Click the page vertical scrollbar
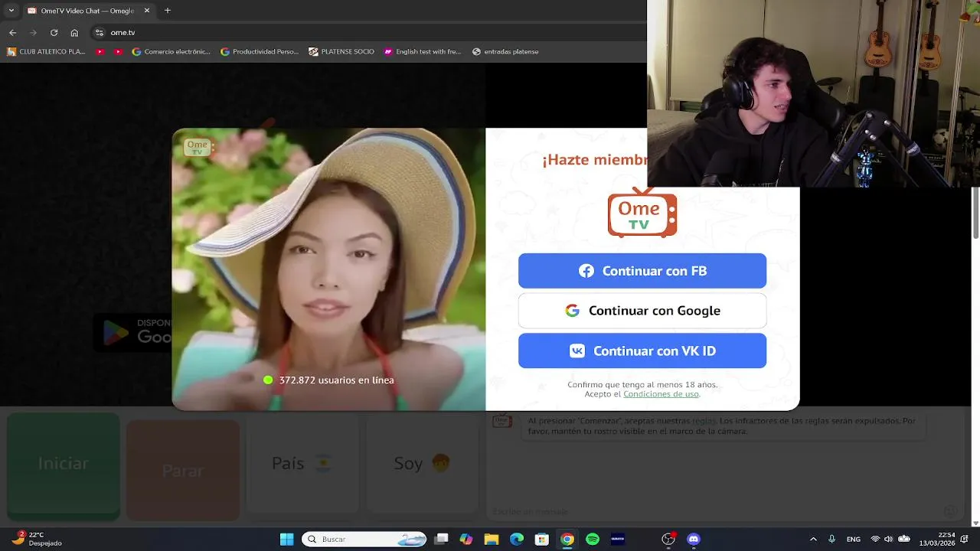 pos(975,212)
